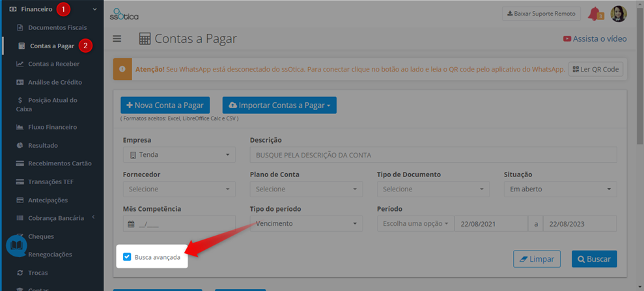Viewport: 644px width, 291px height.
Task: Click the YouTube icon beside Assista o vídeo
Action: pyautogui.click(x=567, y=38)
